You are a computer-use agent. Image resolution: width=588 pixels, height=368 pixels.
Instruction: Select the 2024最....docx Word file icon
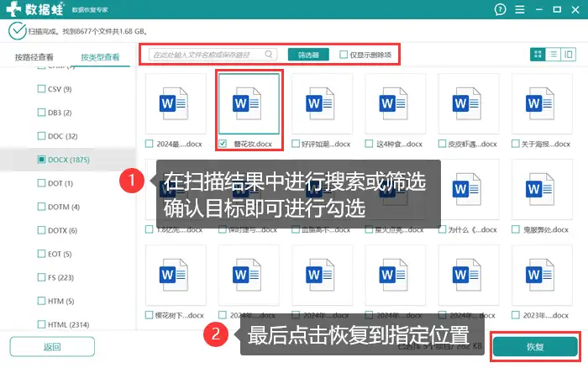(176, 104)
